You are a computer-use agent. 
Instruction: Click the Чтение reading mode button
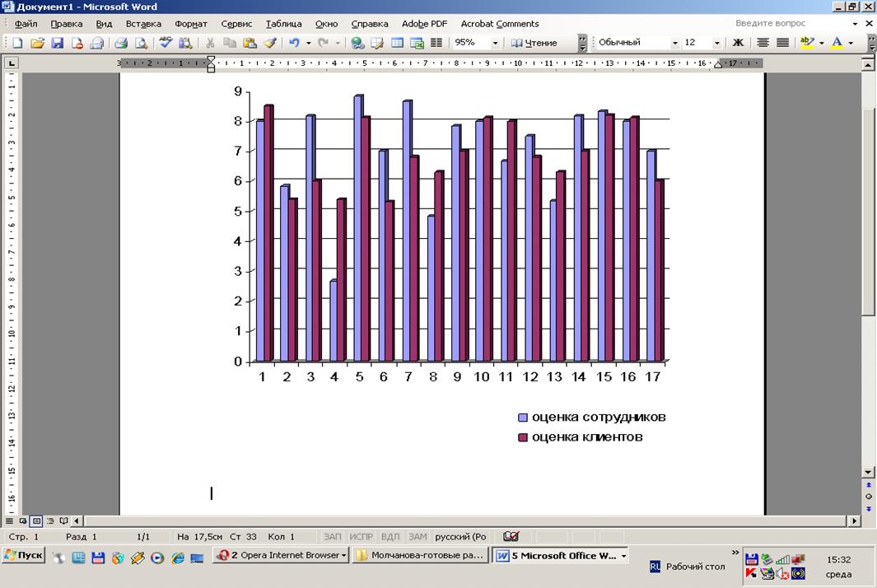pos(534,43)
